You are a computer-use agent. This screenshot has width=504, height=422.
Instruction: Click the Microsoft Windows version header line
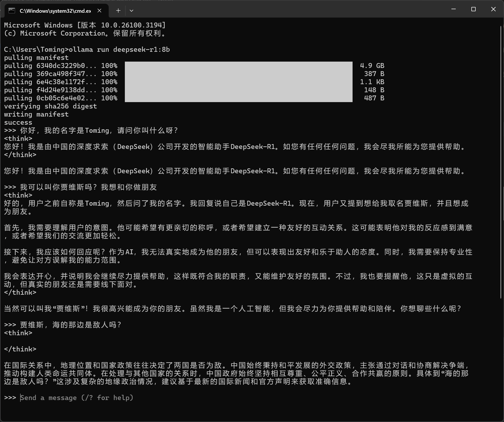tap(85, 25)
